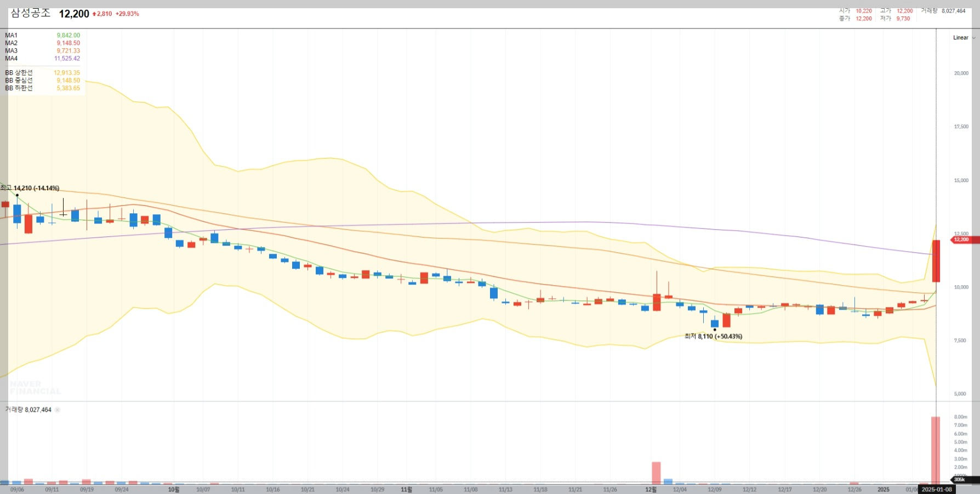Click the 2025-01-08 crosshair date label
Viewport: 980px width, 494px height.
937,490
